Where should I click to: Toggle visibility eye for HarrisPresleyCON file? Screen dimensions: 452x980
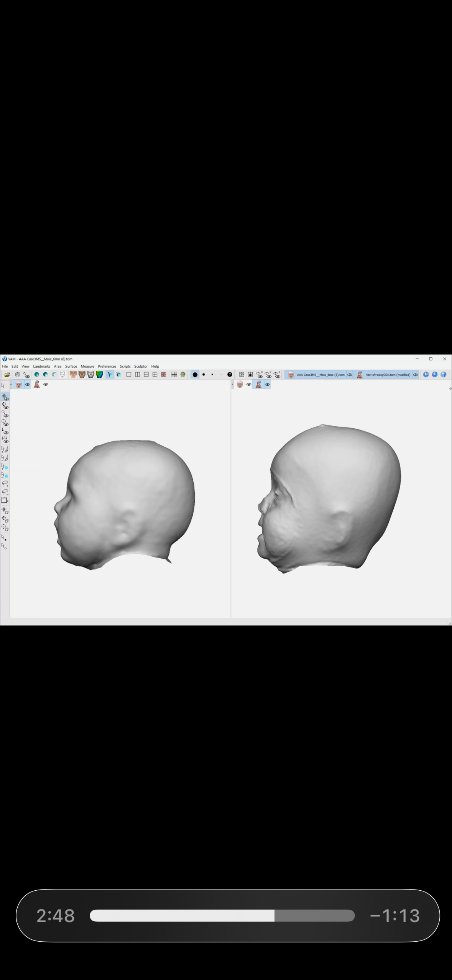click(x=415, y=375)
